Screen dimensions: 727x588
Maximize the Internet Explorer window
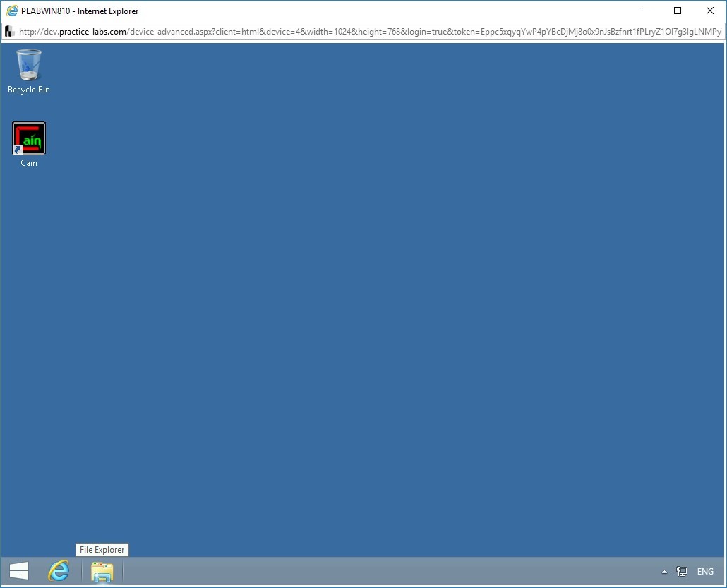tap(677, 11)
